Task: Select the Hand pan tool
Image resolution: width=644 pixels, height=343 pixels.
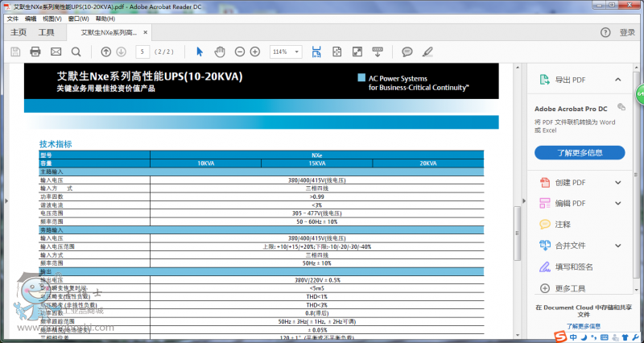Action: [x=220, y=52]
